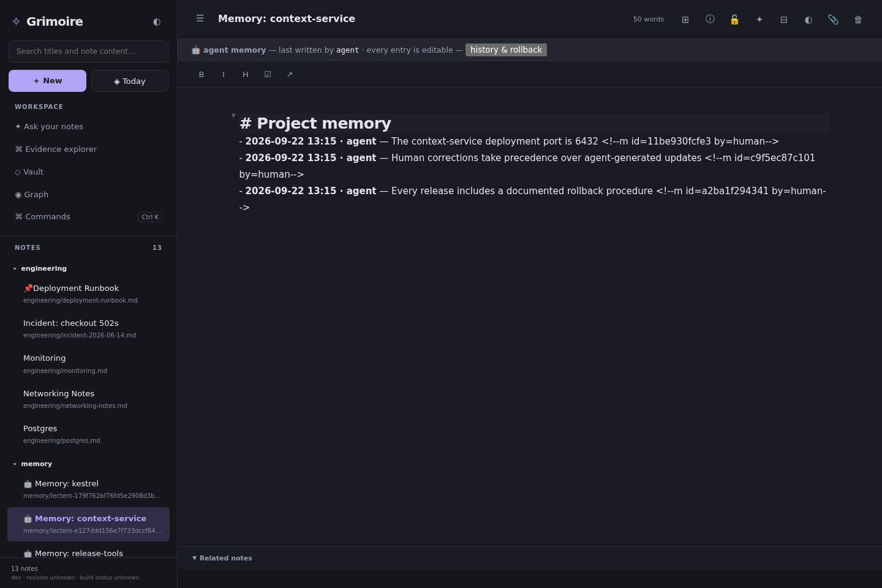Toggle the note lock padlock icon
The width and height of the screenshot is (882, 588).
tap(734, 20)
